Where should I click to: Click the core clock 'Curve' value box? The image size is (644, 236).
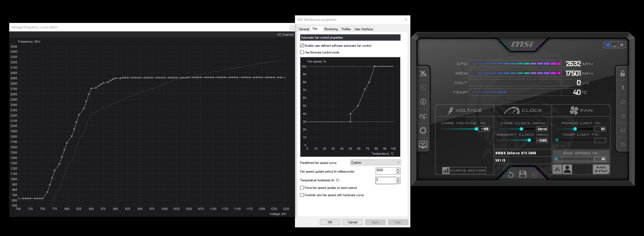542,129
